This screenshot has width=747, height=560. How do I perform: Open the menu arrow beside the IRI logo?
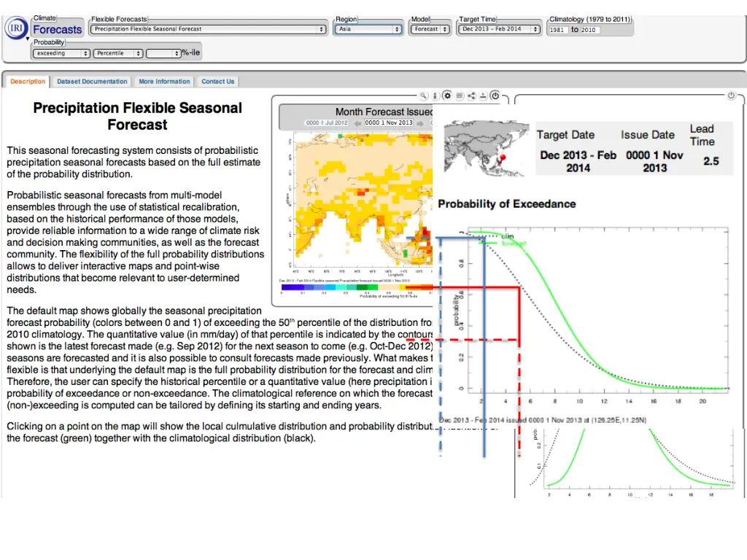coord(28,39)
